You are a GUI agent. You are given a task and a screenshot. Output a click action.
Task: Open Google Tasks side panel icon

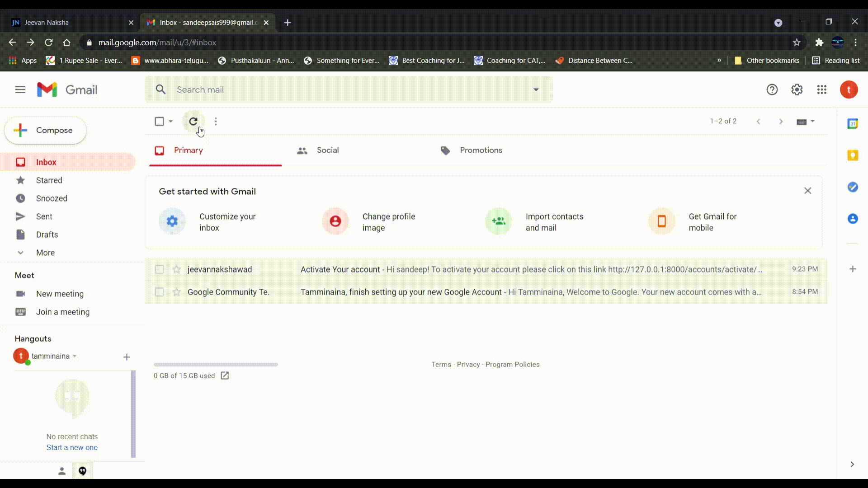852,187
